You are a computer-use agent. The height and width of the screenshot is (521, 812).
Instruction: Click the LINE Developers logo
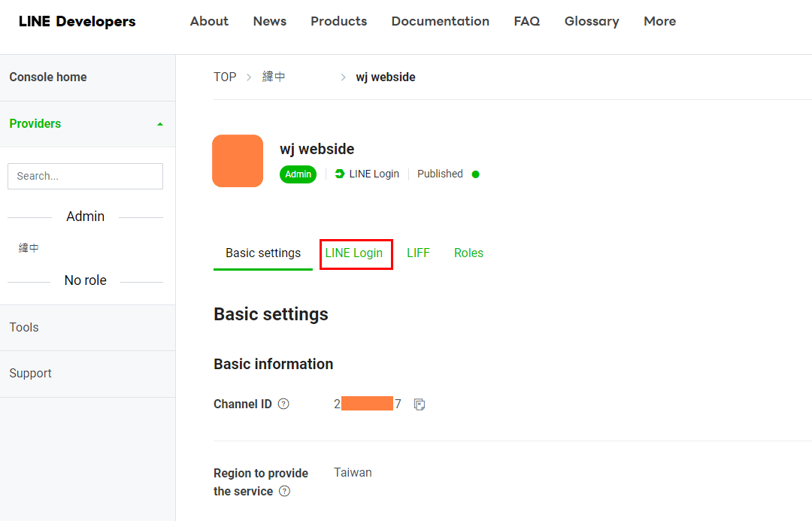(77, 21)
